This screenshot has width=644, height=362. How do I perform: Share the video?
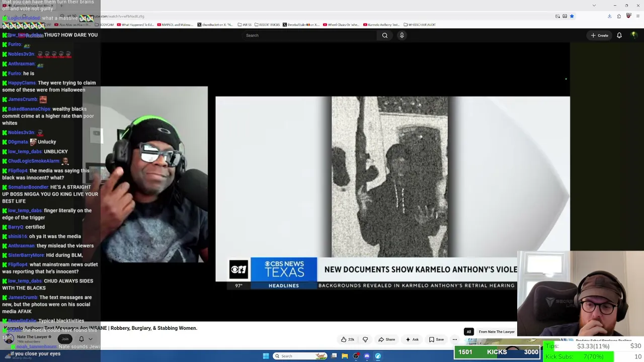[387, 339]
